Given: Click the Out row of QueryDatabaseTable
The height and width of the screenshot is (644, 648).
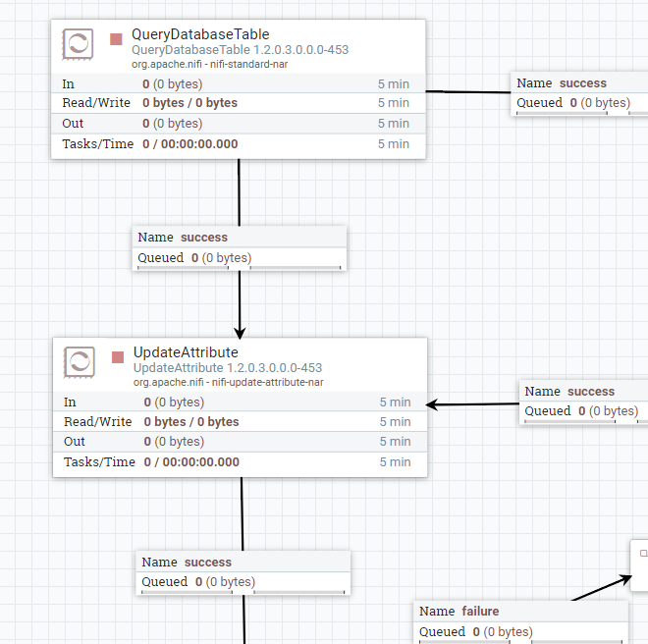Looking at the screenshot, I should [238, 123].
